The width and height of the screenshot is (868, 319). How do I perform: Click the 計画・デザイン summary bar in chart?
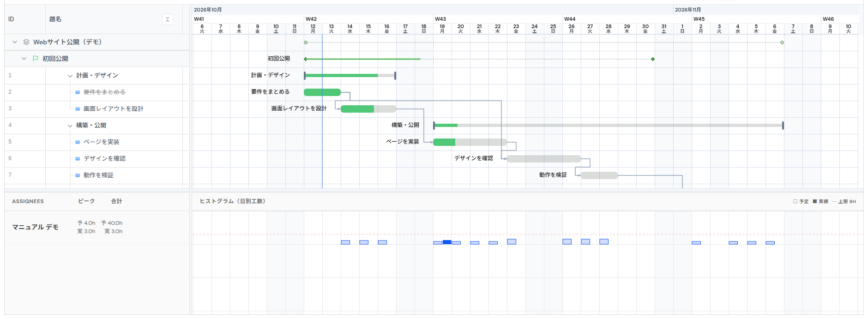[x=350, y=75]
